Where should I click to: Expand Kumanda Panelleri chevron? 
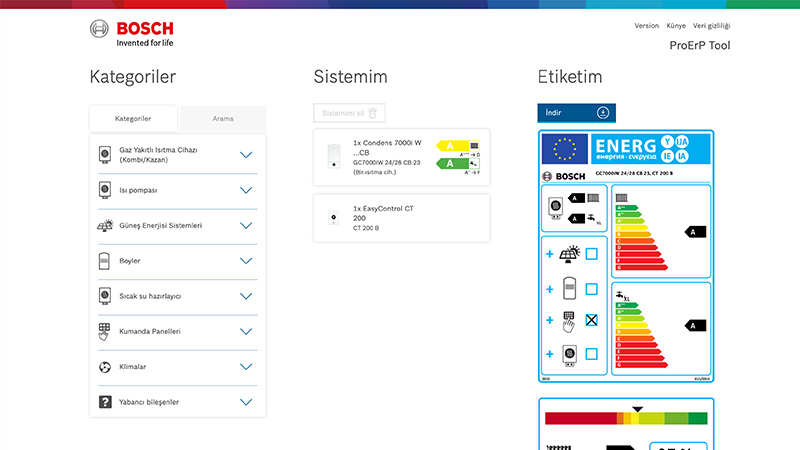point(246,332)
